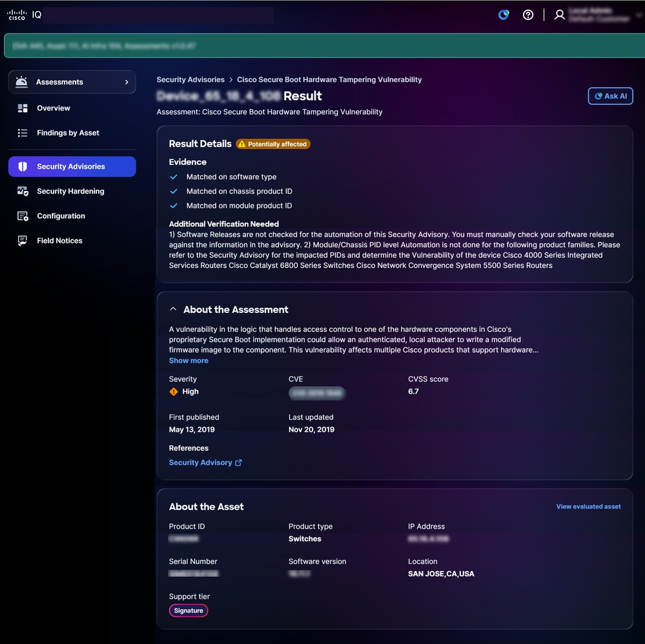Click the SAN JOSE,CA,USA location text
The height and width of the screenshot is (644, 645).
[441, 574]
